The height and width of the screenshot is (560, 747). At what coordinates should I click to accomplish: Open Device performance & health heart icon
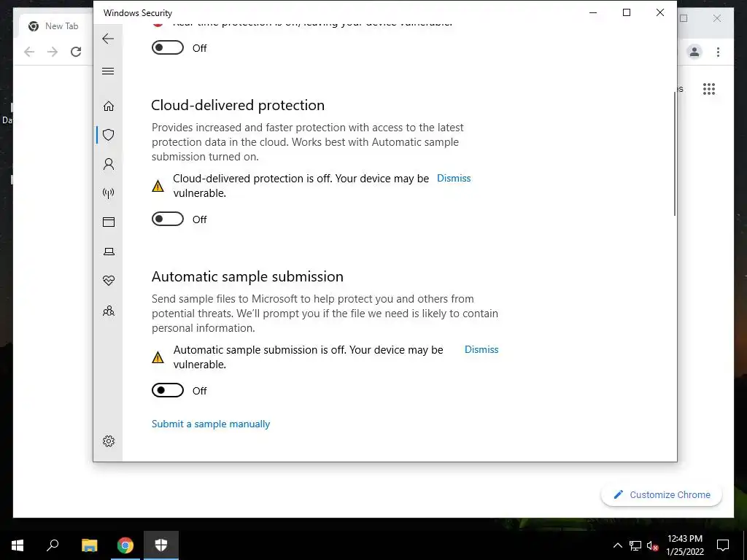[109, 281]
